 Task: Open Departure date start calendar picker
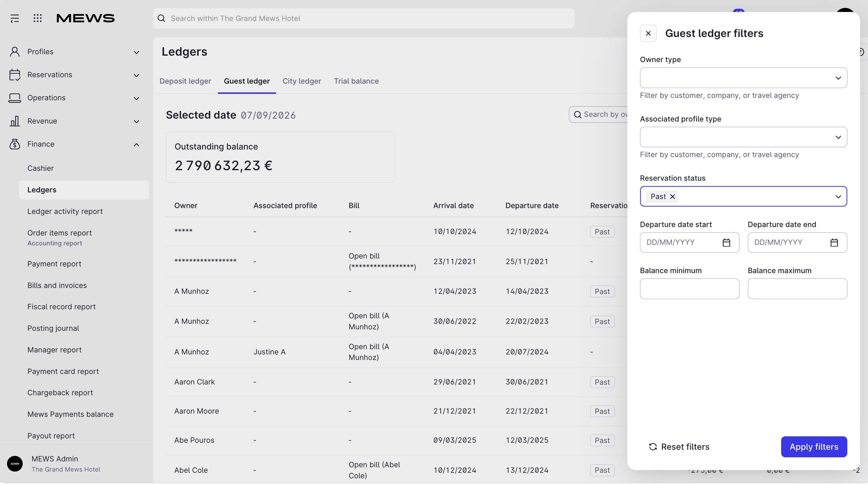click(x=726, y=243)
